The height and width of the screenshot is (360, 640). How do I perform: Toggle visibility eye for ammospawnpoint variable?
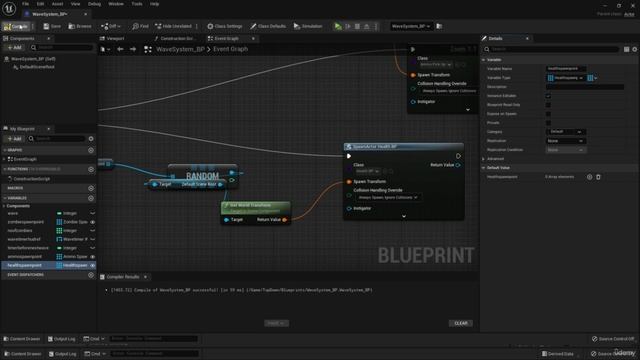tap(93, 257)
